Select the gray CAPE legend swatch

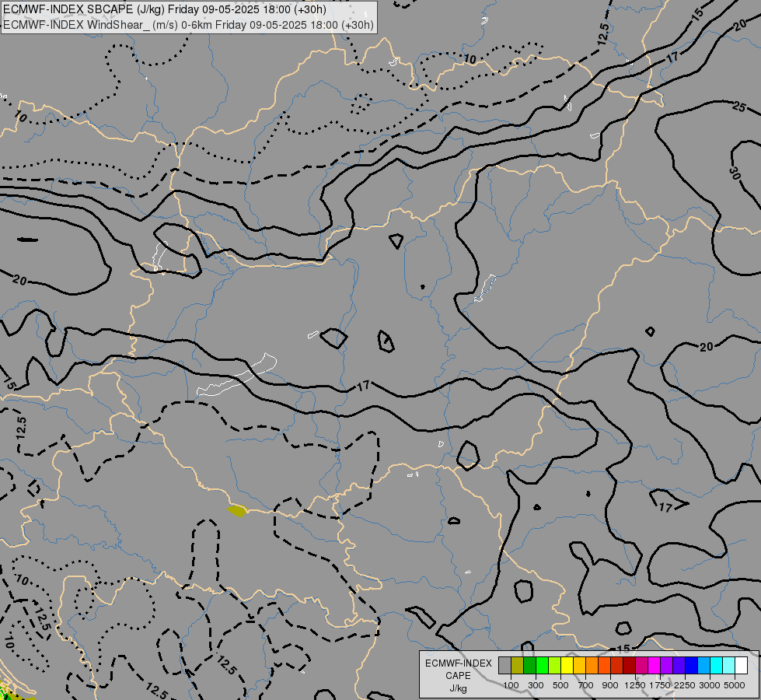[504, 666]
